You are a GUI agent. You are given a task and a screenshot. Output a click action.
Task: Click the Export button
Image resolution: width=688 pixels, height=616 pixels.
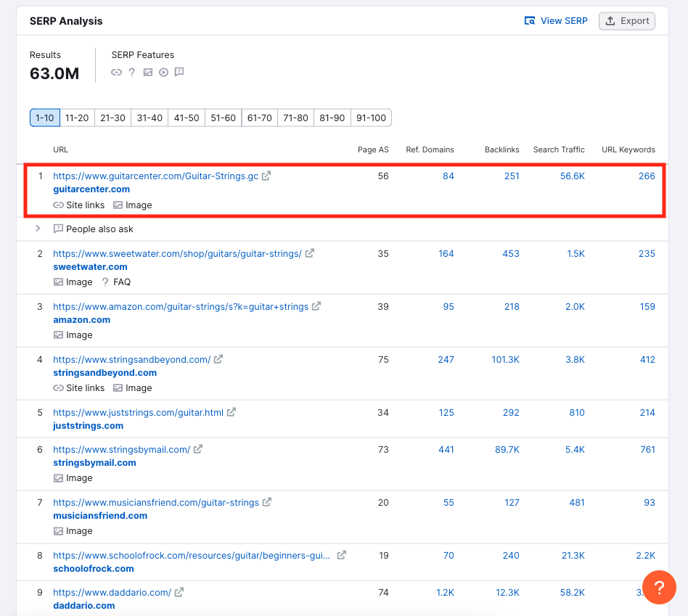coord(627,21)
